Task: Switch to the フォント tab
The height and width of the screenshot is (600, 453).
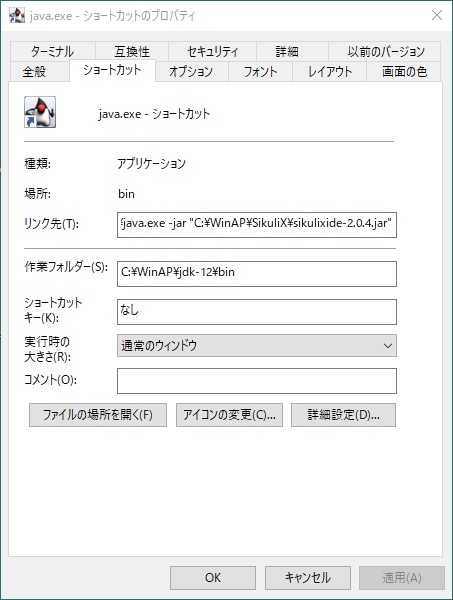Action: pyautogui.click(x=260, y=71)
